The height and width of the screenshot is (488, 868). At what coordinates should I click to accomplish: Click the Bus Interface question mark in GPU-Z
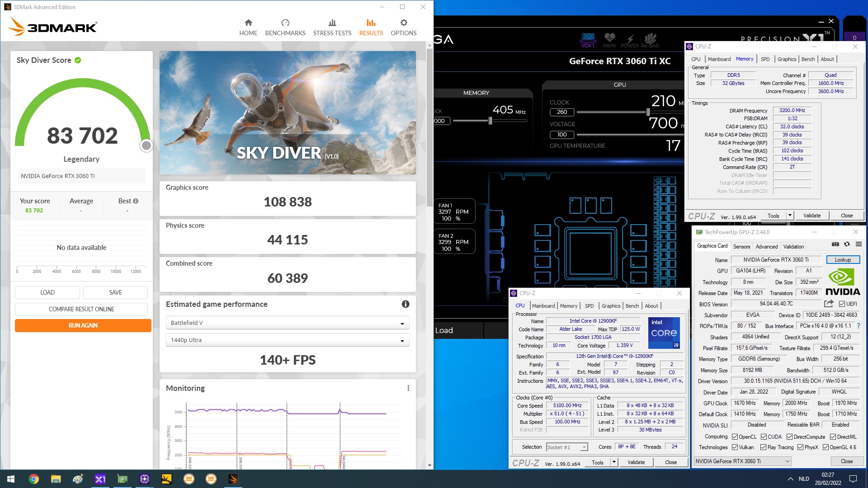[858, 326]
